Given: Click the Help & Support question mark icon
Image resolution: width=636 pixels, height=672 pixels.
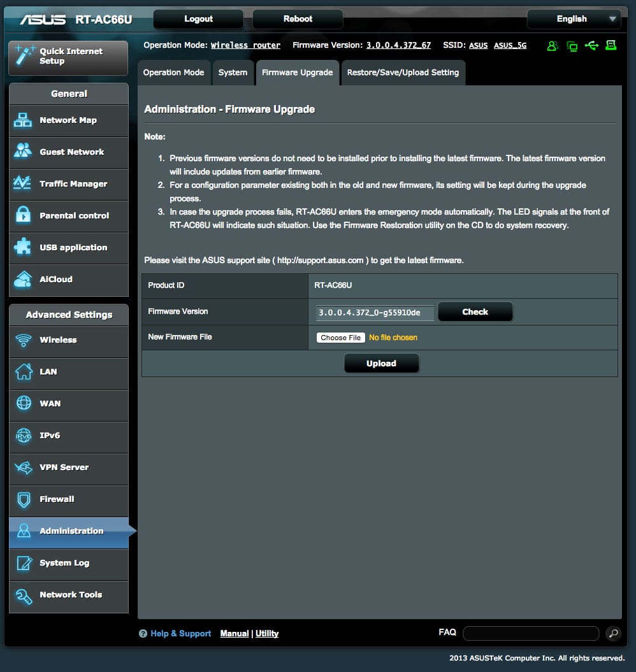Looking at the screenshot, I should (143, 633).
